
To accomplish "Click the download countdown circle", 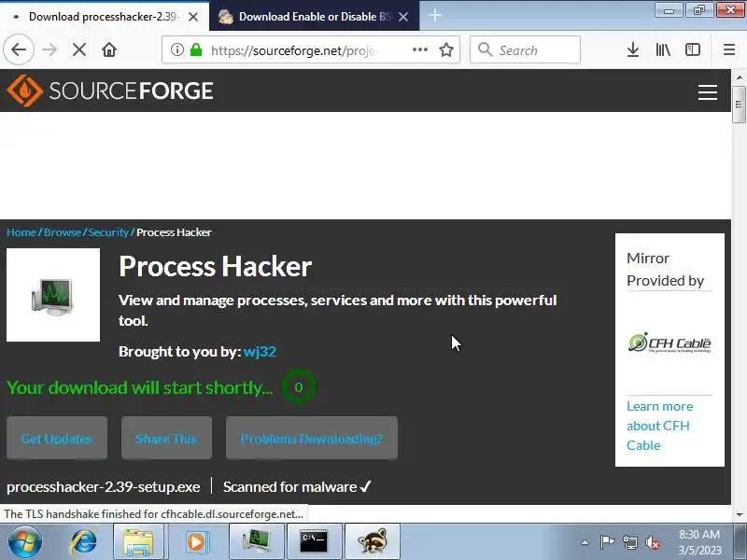I will coord(299,387).
